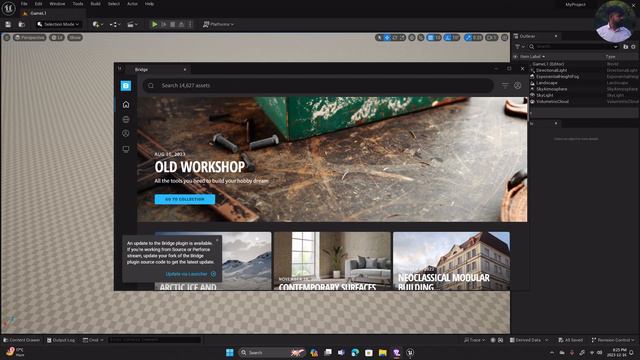Open the Lit view mode dropdown
Image resolution: width=640 pixels, height=360 pixels.
[57, 38]
